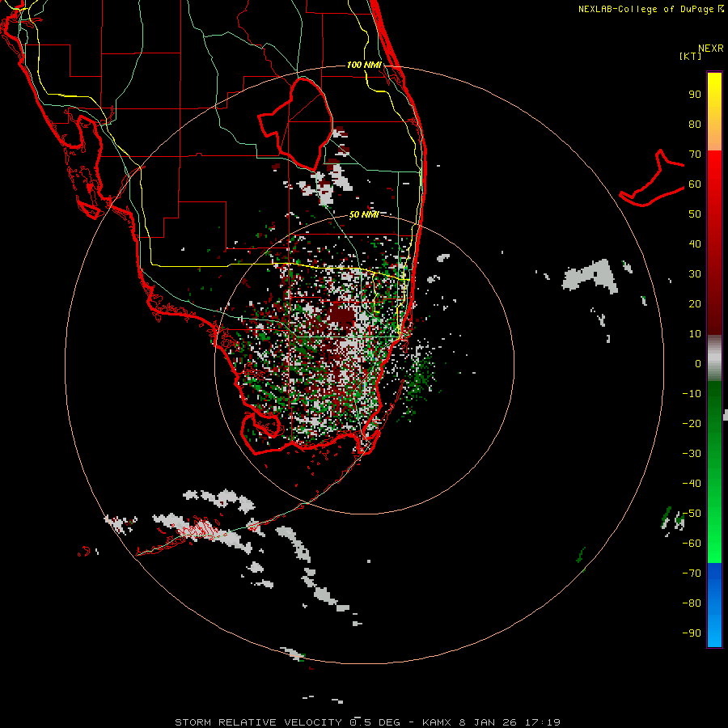Click the Grand Bahama island outline at right
This screenshot has width=728, height=728.
(652, 178)
